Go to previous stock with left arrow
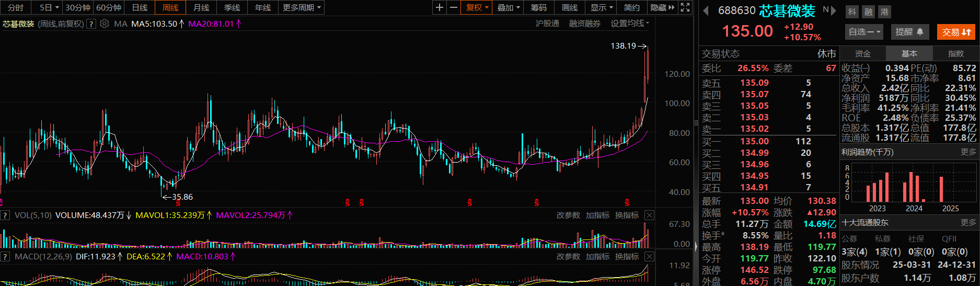 tap(706, 11)
